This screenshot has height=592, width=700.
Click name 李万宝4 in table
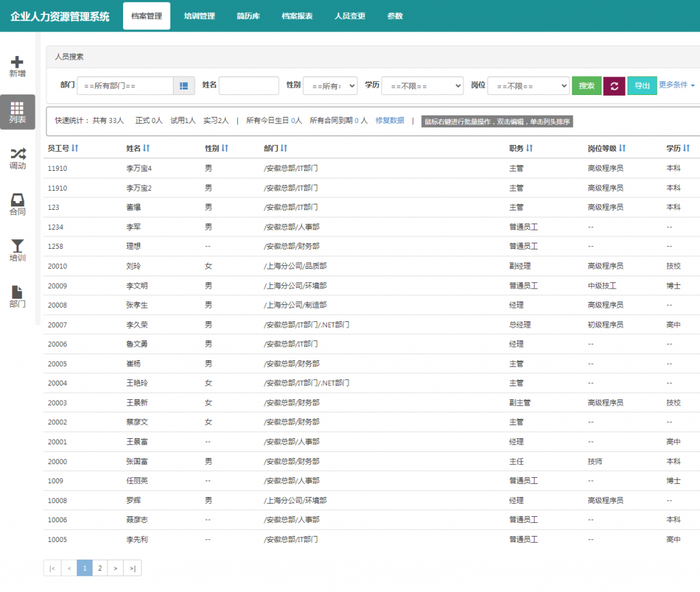[139, 168]
